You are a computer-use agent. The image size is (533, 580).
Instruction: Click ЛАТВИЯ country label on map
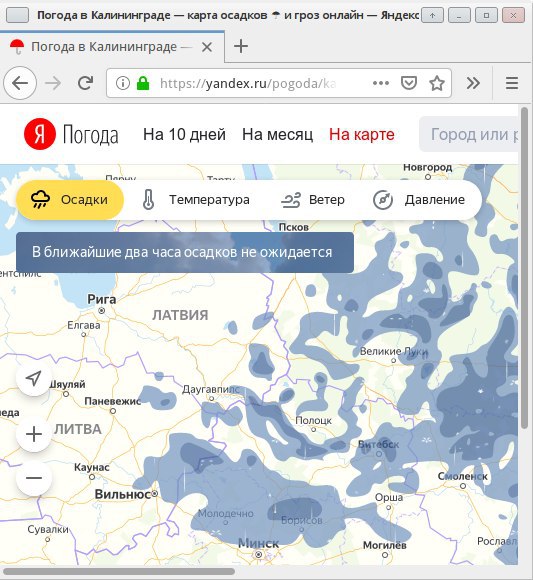(180, 315)
